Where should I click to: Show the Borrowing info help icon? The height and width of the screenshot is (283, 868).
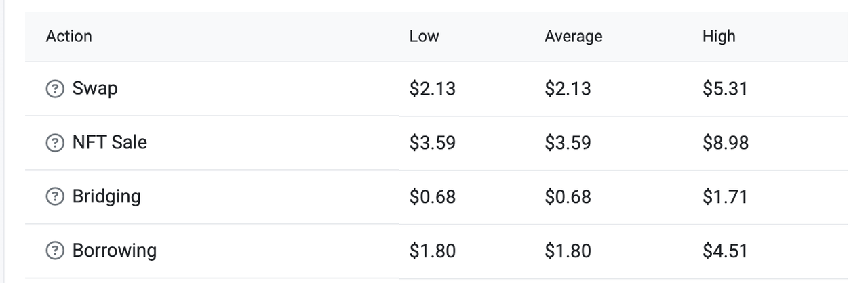pos(54,251)
